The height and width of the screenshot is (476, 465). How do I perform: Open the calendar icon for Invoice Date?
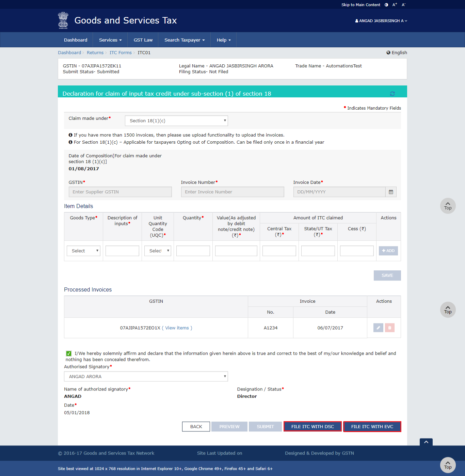point(391,192)
